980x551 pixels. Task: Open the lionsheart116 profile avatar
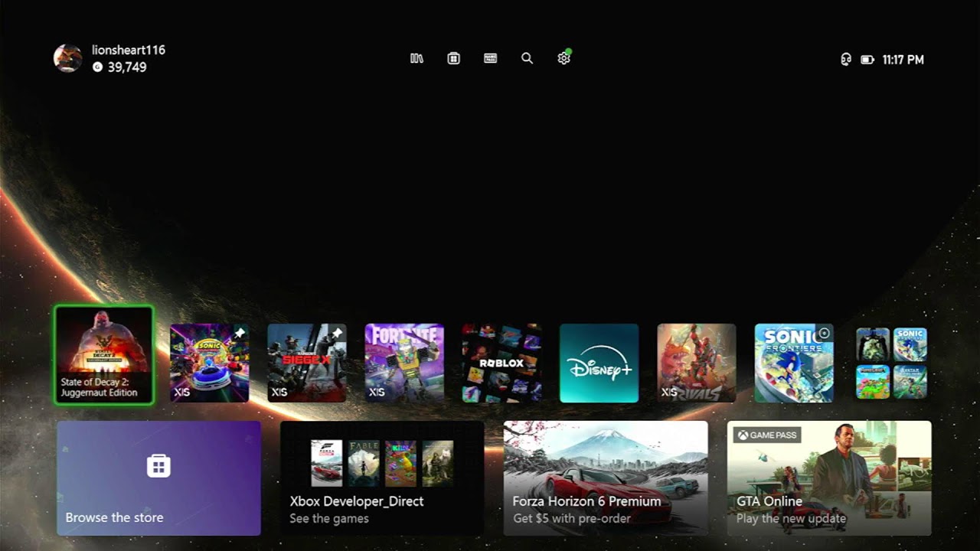(67, 58)
